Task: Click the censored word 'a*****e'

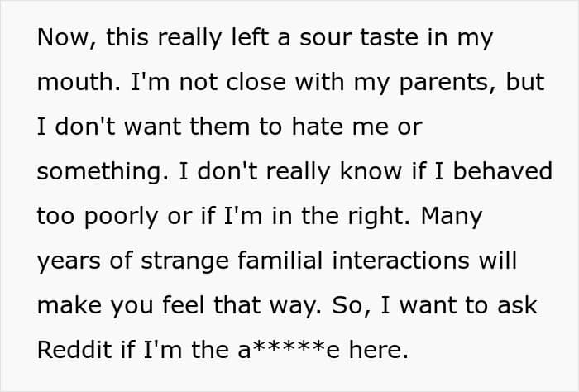Action: pyautogui.click(x=289, y=350)
